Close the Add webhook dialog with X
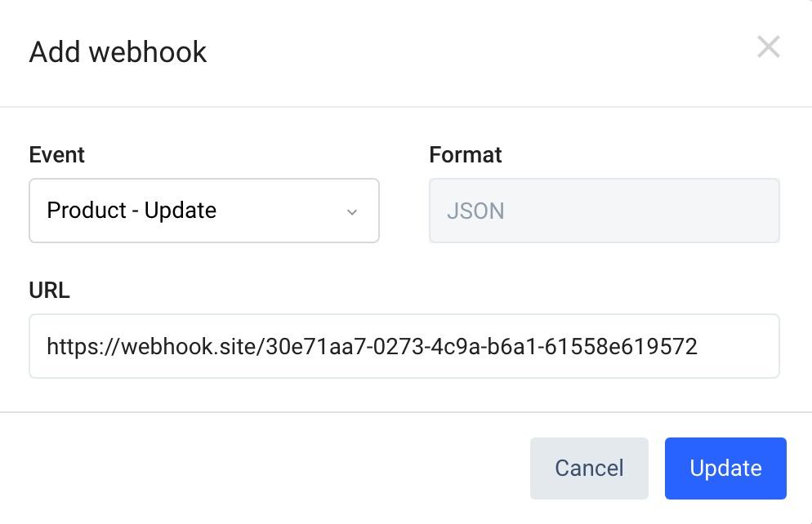 pos(768,47)
